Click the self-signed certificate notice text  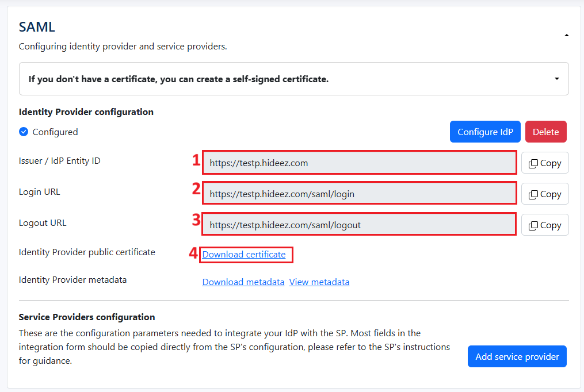click(178, 79)
